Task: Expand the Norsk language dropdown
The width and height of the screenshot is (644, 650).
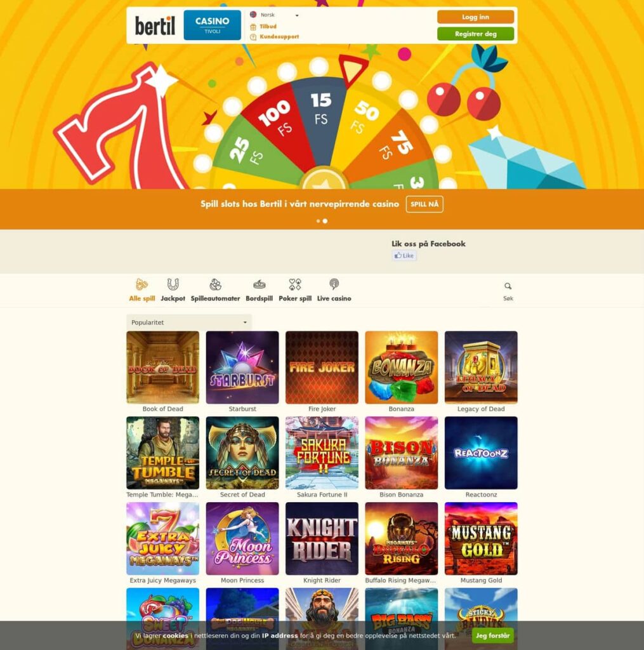Action: point(274,15)
